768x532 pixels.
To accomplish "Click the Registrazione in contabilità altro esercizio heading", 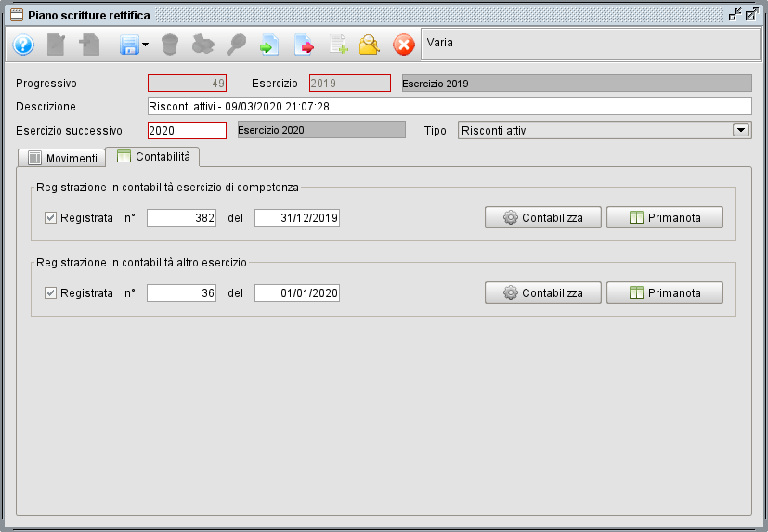I will click(141, 263).
